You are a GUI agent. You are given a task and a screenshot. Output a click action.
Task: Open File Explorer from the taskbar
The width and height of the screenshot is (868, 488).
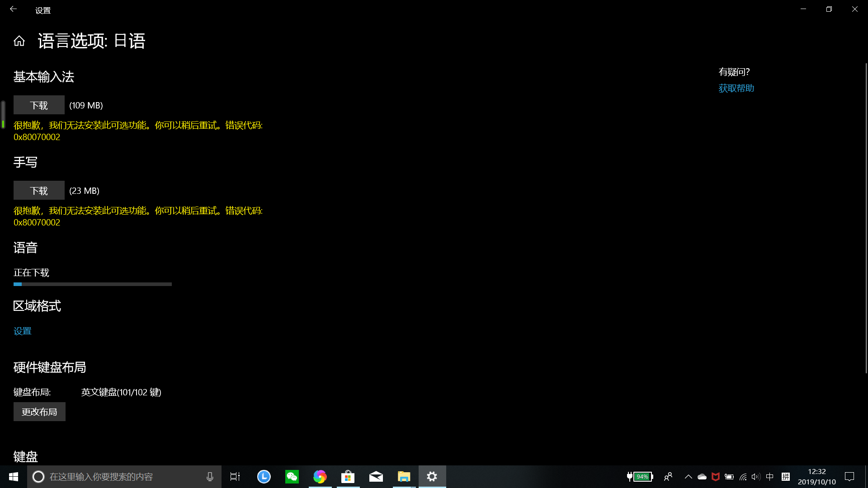(x=404, y=477)
